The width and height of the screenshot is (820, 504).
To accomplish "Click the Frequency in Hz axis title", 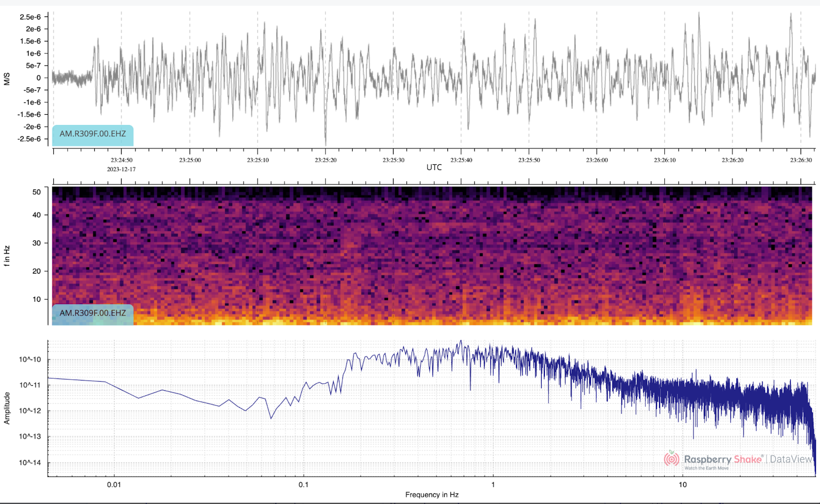I will pos(432,495).
